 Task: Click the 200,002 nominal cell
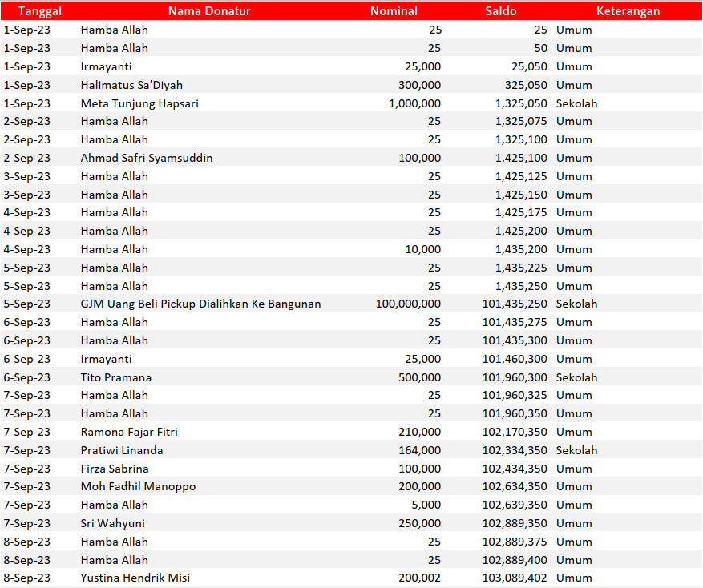419,578
